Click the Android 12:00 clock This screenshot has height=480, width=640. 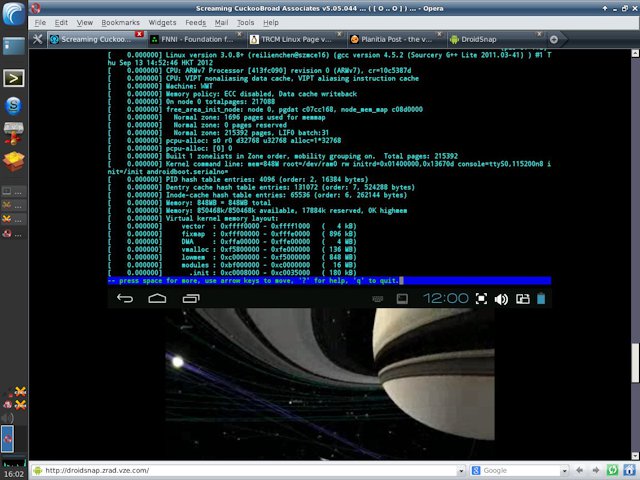pos(445,298)
